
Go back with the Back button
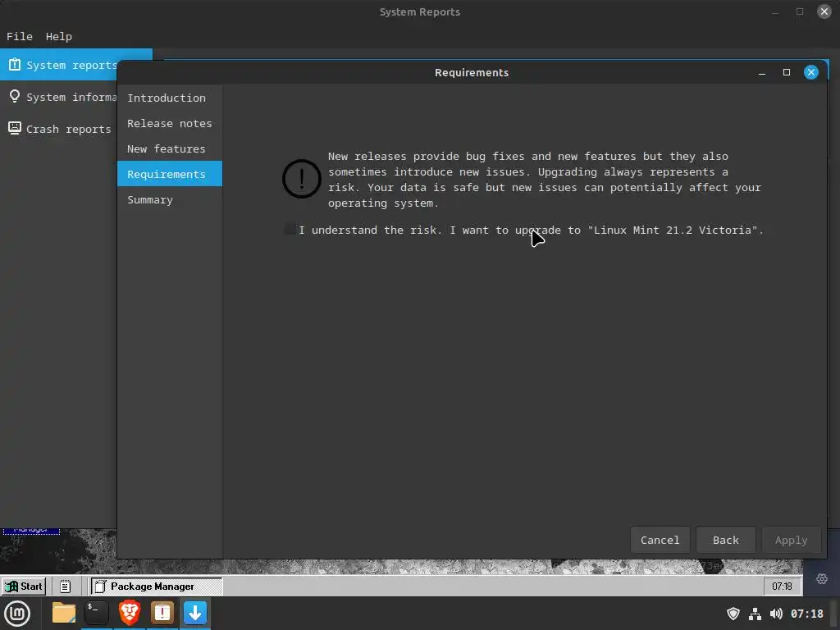[725, 540]
